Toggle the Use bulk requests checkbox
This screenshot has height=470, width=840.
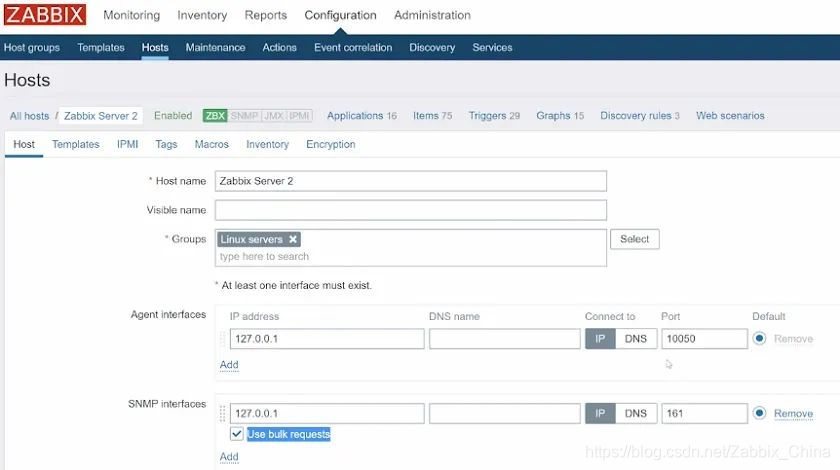tap(237, 434)
